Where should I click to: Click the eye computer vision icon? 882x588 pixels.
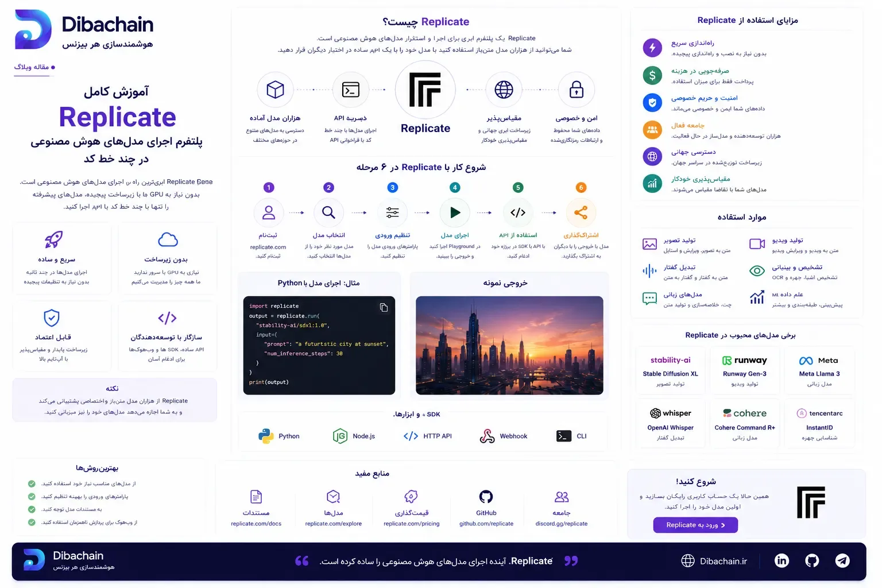(757, 271)
